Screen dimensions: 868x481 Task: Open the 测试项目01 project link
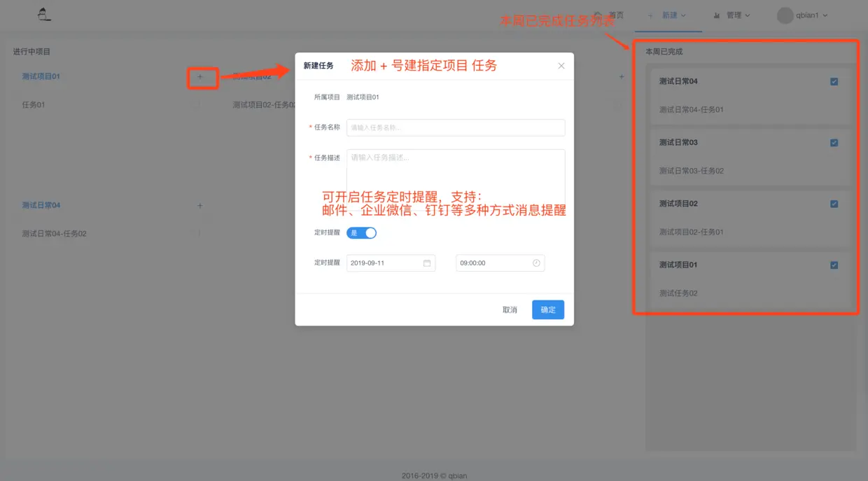tap(41, 76)
